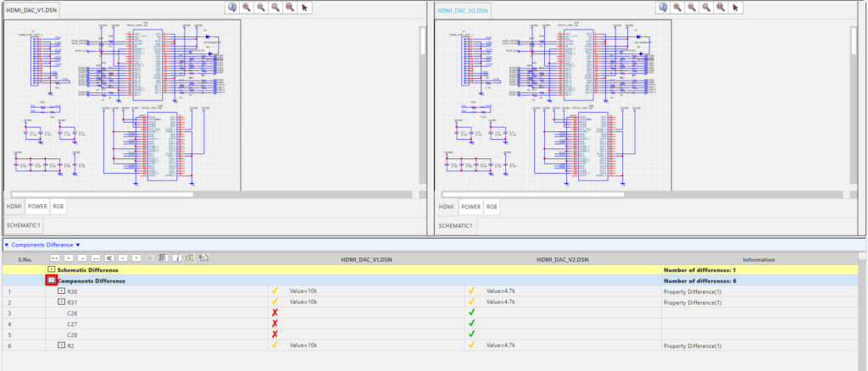Export differences using the Excel icon
Screen dimensions: 868x371
coord(191,257)
